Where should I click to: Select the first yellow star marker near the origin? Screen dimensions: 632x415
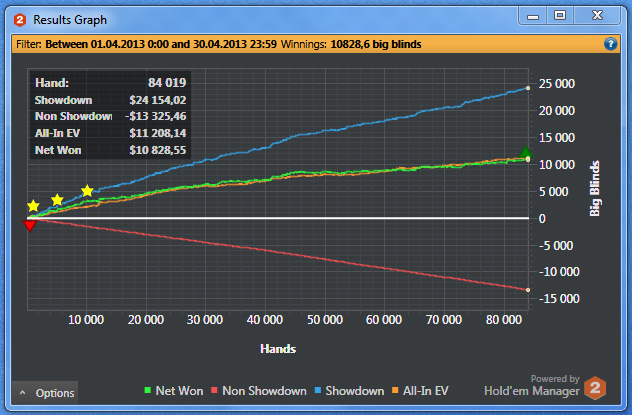click(33, 206)
